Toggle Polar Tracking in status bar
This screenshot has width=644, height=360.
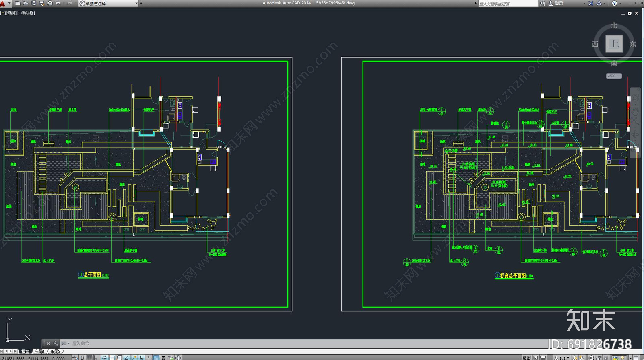pyautogui.click(x=105, y=358)
